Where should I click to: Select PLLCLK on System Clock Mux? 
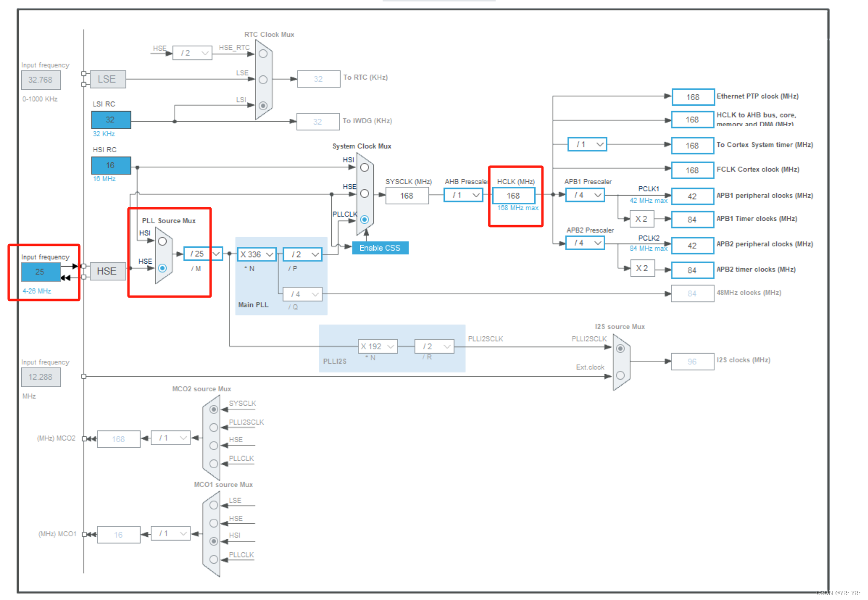[x=365, y=220]
